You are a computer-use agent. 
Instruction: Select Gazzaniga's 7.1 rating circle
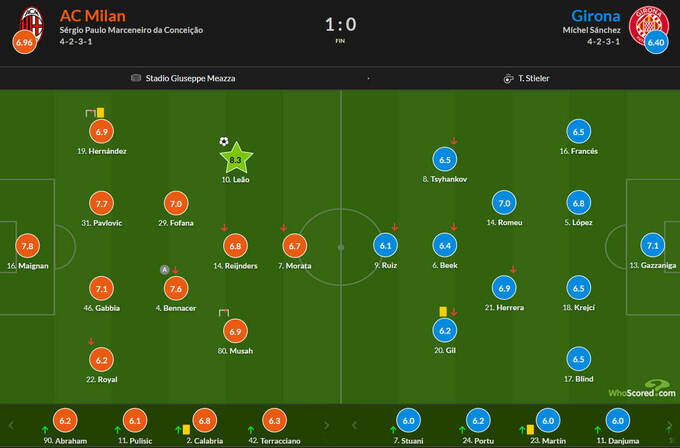652,245
